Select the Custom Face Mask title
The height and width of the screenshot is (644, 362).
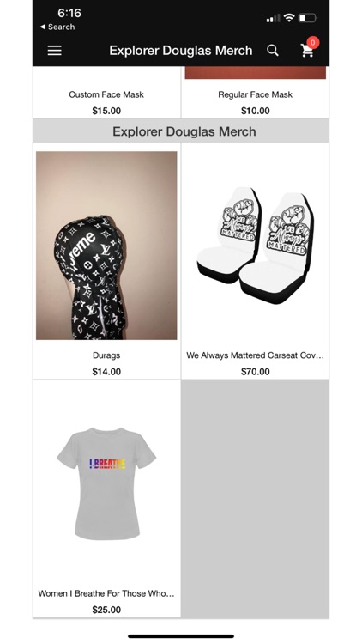coord(106,94)
